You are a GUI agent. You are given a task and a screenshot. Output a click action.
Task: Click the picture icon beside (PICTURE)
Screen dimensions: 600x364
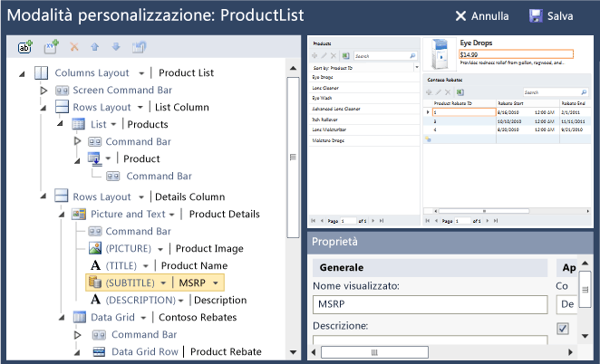95,248
